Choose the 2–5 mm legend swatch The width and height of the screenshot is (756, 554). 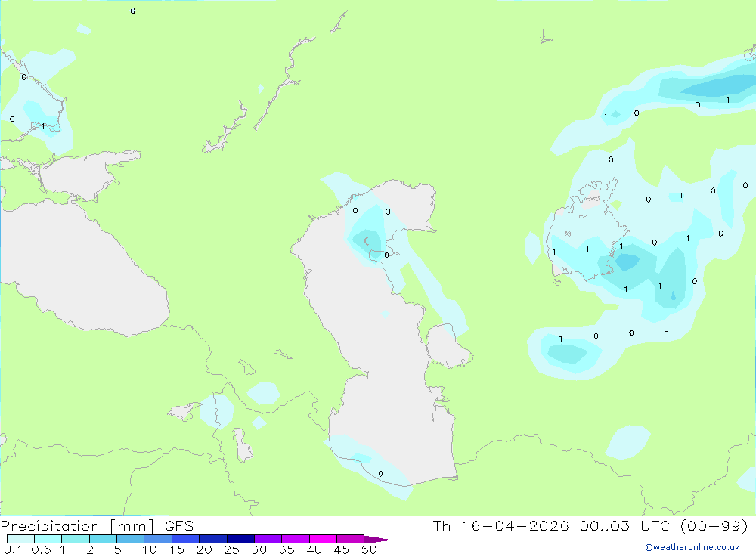coord(103,539)
